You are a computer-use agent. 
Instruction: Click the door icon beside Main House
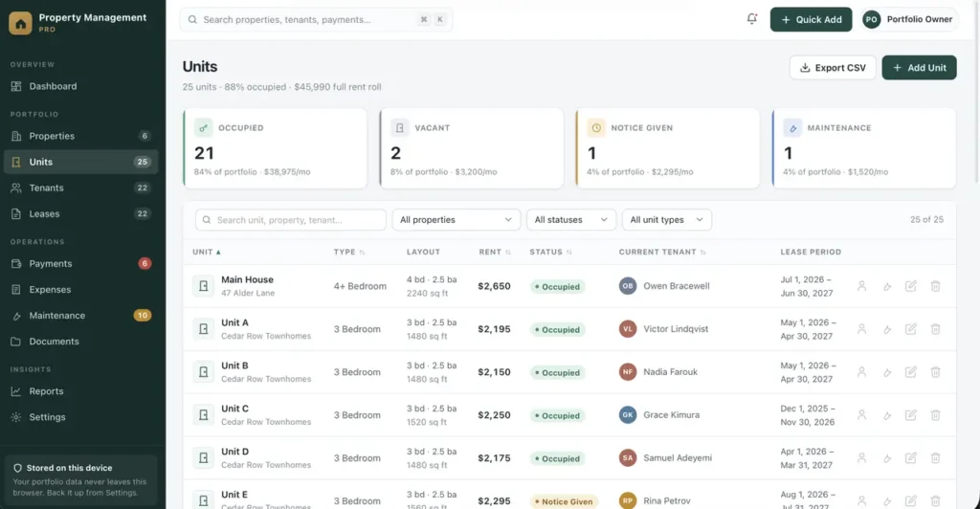click(203, 286)
